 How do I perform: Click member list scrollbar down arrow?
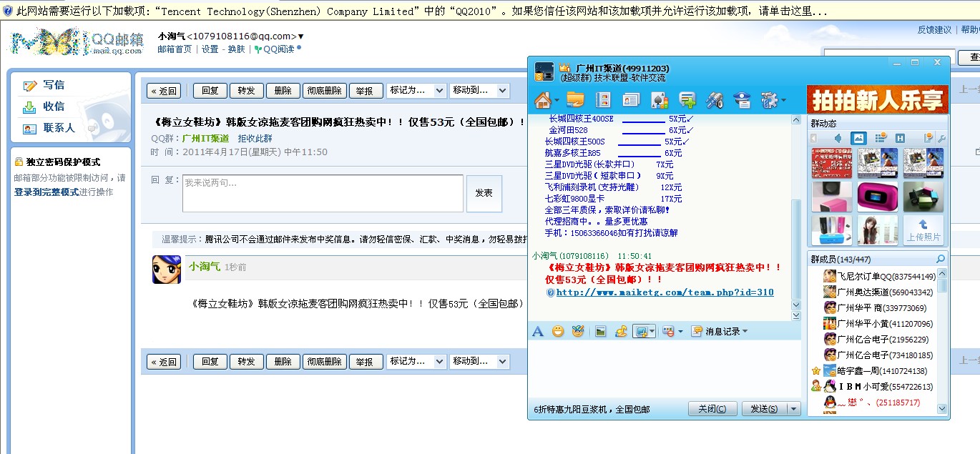coord(942,409)
